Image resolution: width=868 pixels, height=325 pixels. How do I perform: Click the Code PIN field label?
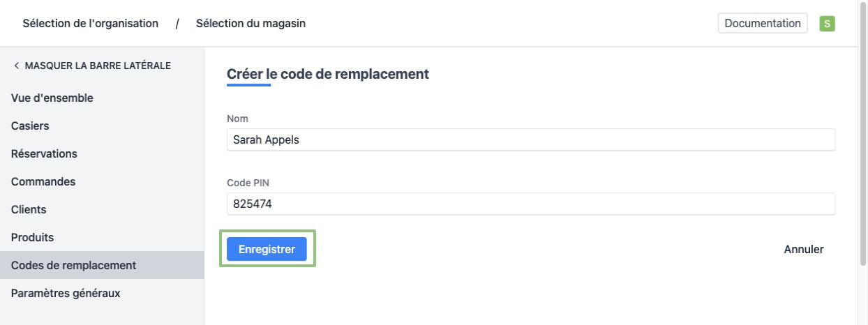point(248,183)
